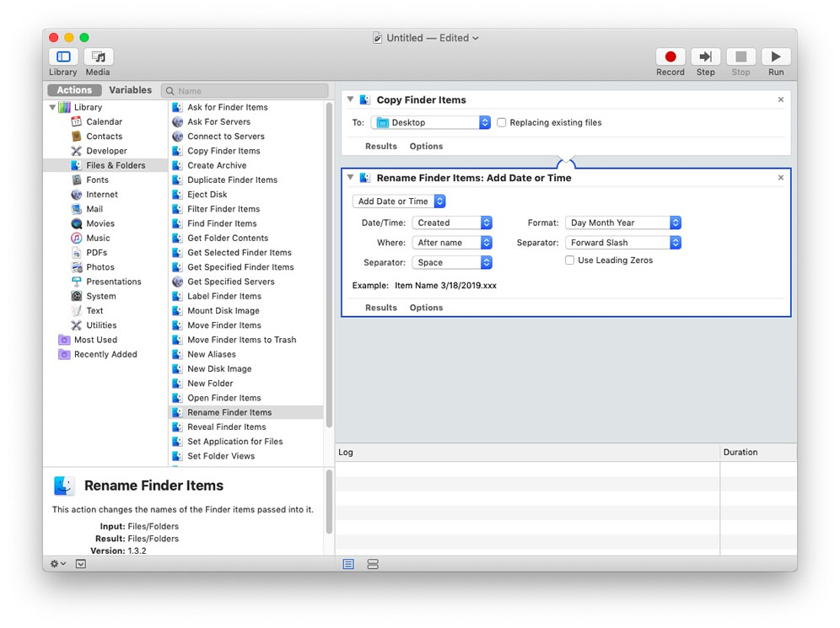
Task: Open the Recently Added smart folder
Action: pos(105,354)
